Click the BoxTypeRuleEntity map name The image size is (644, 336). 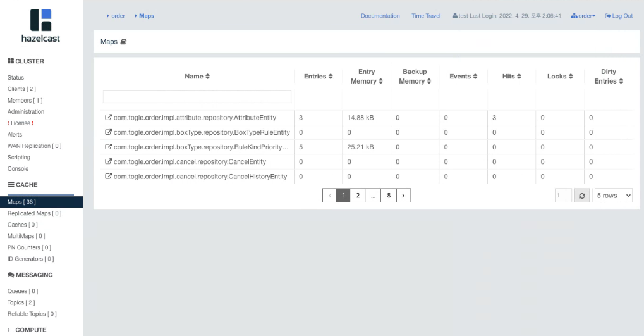click(x=202, y=132)
